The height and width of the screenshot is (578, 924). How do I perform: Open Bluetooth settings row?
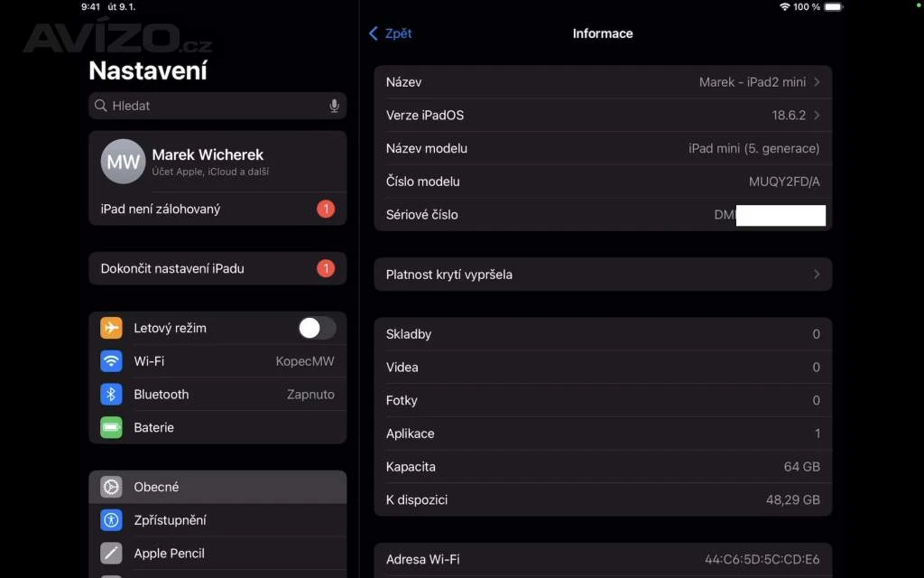pyautogui.click(x=217, y=394)
